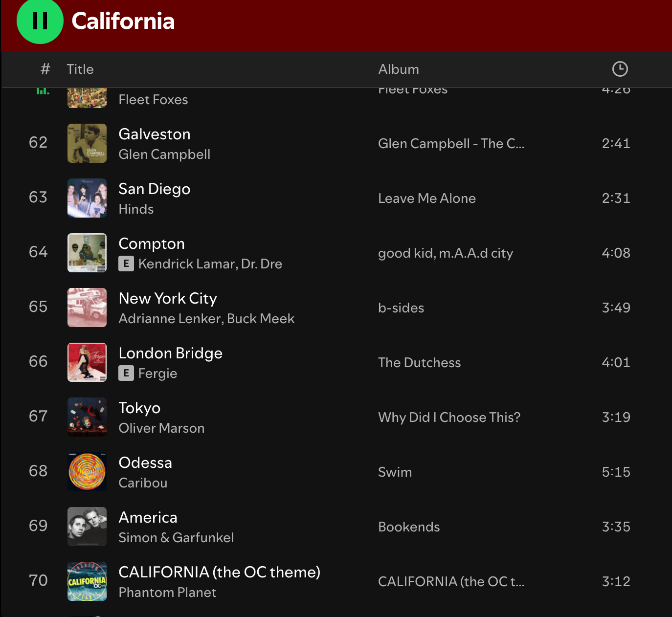
Task: Click the California playlist heading
Action: [x=123, y=21]
